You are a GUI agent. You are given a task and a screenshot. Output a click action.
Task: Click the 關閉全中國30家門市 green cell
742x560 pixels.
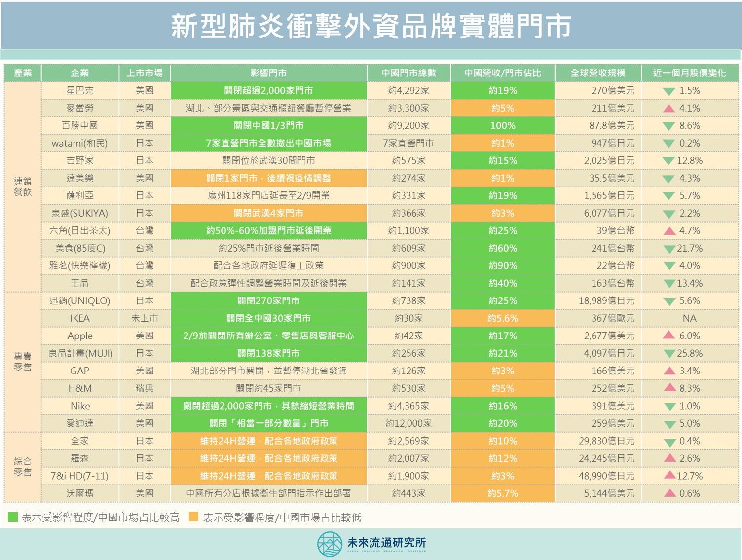268,318
